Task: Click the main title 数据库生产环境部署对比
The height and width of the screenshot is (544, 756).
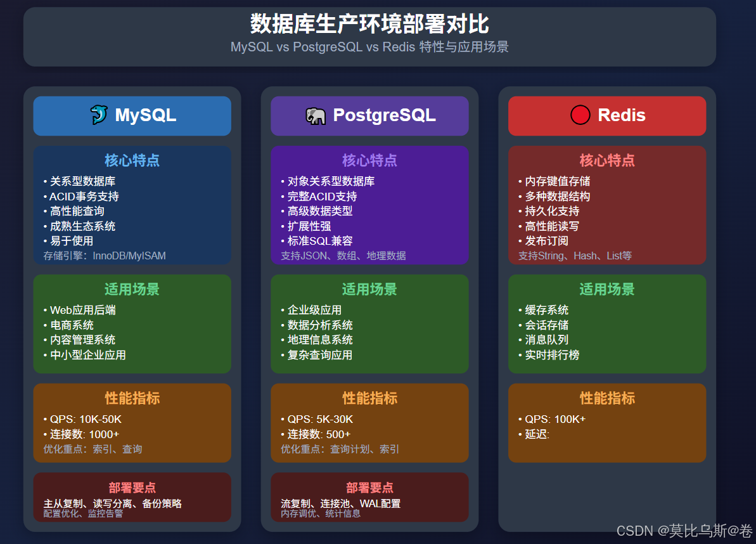Action: 370,23
